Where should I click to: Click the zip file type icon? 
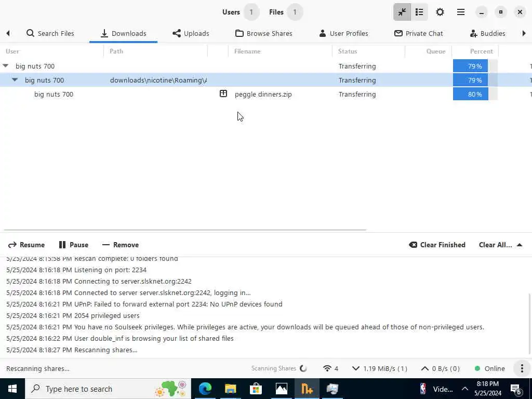[223, 94]
